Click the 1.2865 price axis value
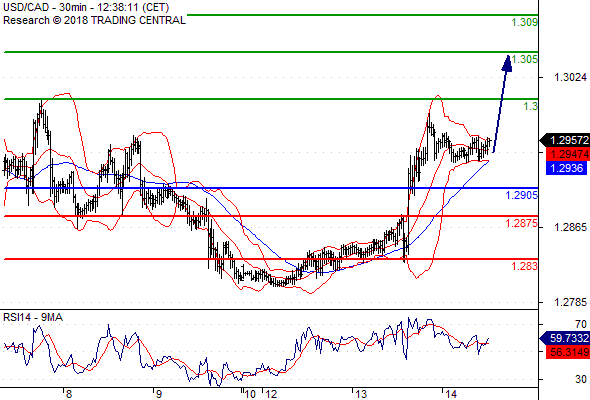590x400 pixels. pyautogui.click(x=570, y=227)
